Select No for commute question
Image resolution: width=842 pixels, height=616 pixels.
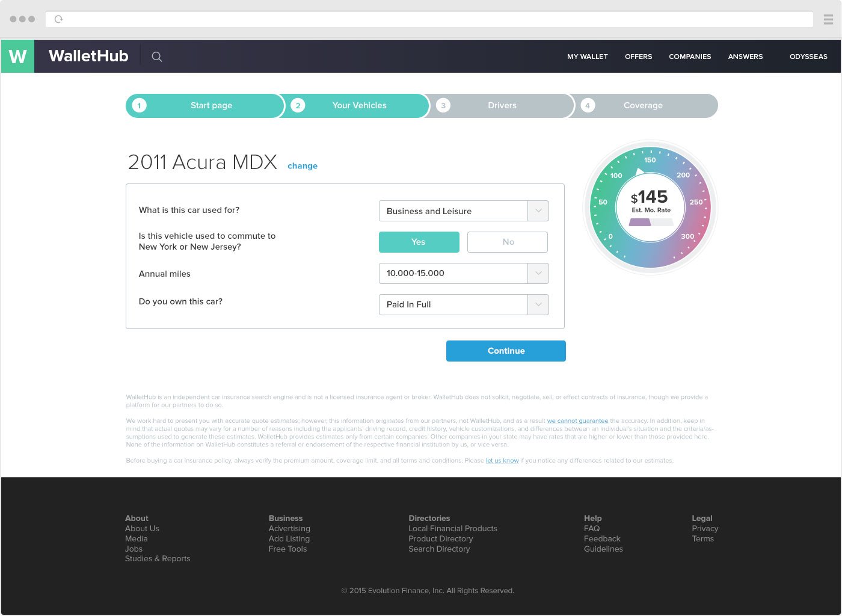tap(508, 242)
